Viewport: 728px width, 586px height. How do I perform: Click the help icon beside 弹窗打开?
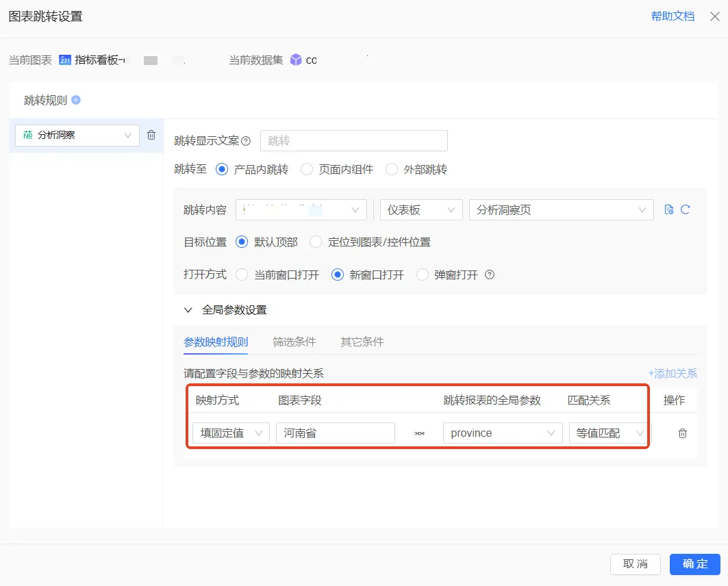pyautogui.click(x=490, y=275)
